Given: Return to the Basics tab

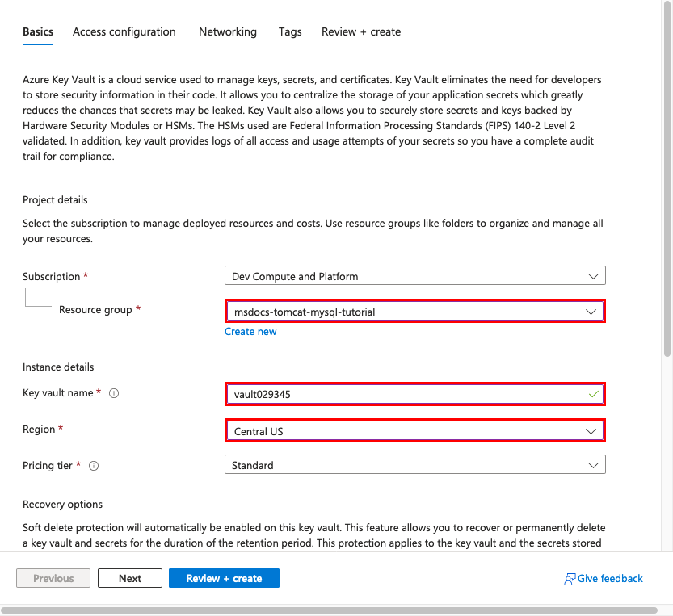Looking at the screenshot, I should point(37,31).
